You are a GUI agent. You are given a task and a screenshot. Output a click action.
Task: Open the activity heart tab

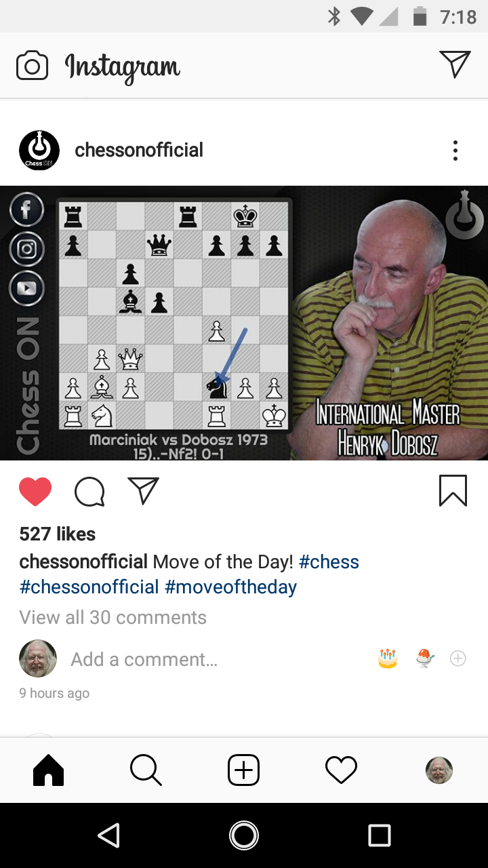341,770
